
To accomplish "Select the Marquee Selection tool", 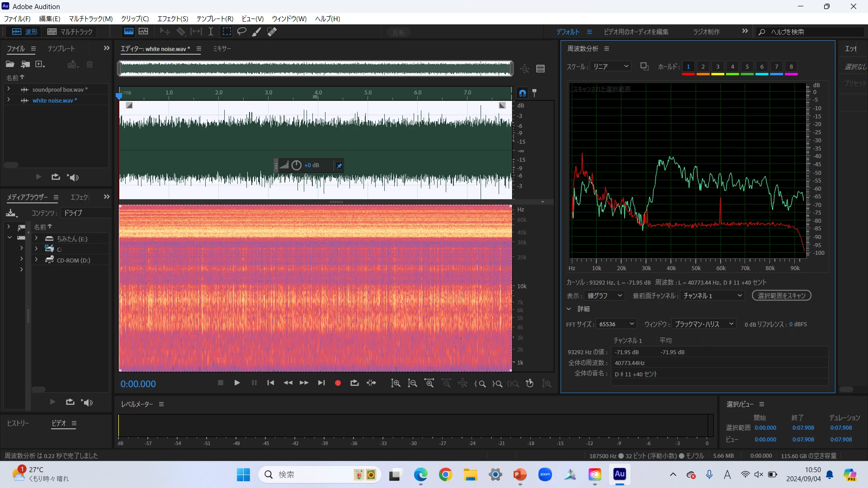I will [x=226, y=32].
